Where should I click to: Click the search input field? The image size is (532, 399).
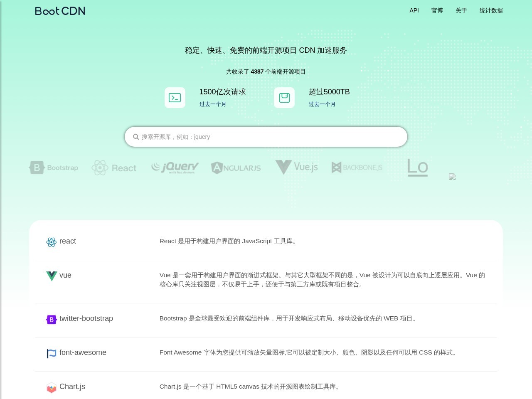coord(266,136)
